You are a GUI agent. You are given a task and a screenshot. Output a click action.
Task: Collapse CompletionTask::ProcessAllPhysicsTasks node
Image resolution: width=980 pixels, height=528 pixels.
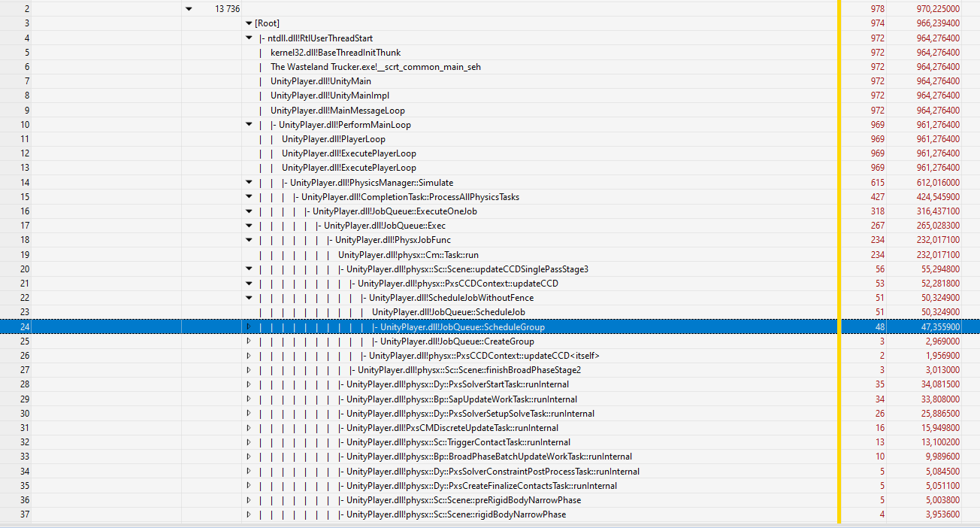(249, 197)
